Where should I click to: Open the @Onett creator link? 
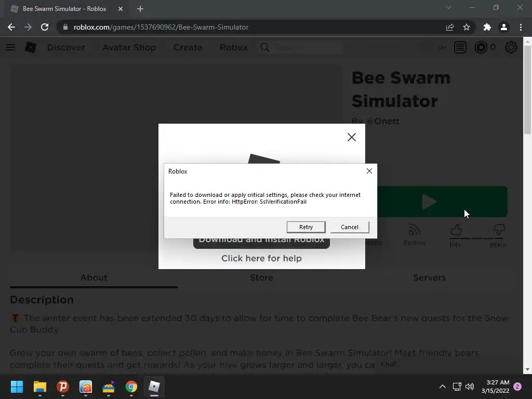[382, 121]
